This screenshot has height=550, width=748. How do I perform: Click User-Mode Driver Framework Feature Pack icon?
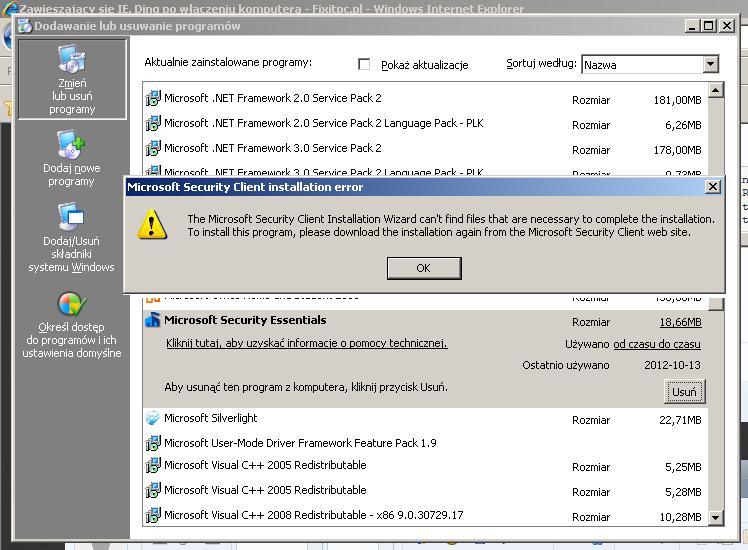coord(153,443)
